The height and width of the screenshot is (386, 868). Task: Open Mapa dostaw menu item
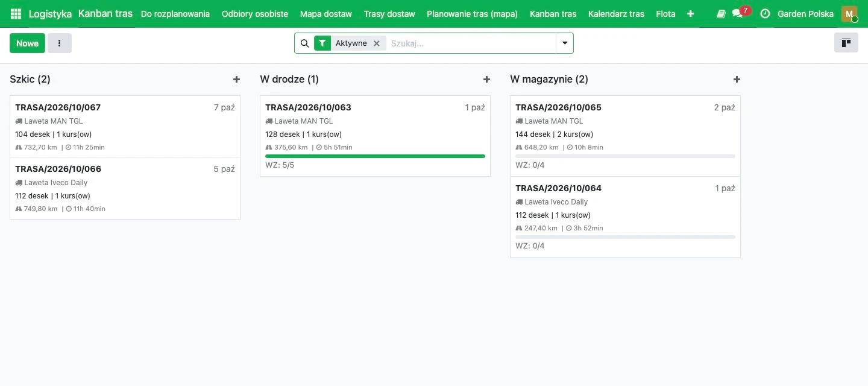(326, 14)
